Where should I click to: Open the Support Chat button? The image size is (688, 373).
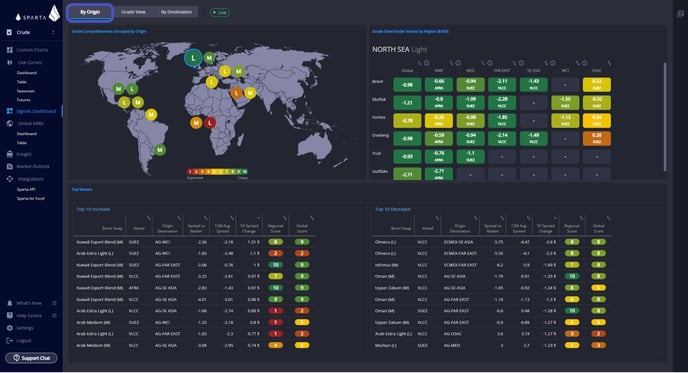(x=31, y=358)
